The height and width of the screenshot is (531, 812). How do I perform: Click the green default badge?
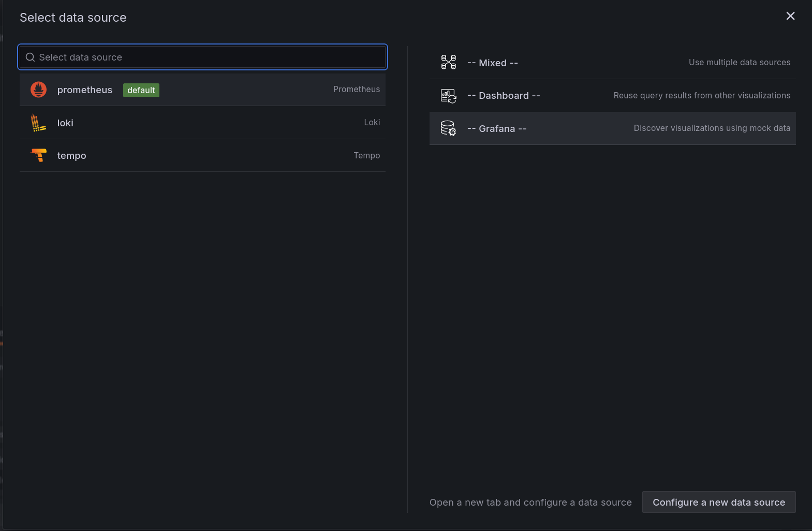tap(141, 90)
